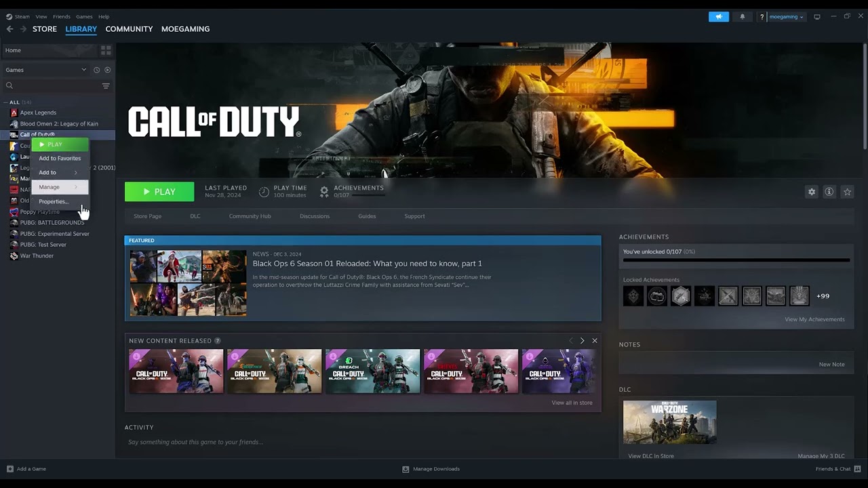Open the notifications bell
The width and height of the screenshot is (868, 488).
click(742, 17)
